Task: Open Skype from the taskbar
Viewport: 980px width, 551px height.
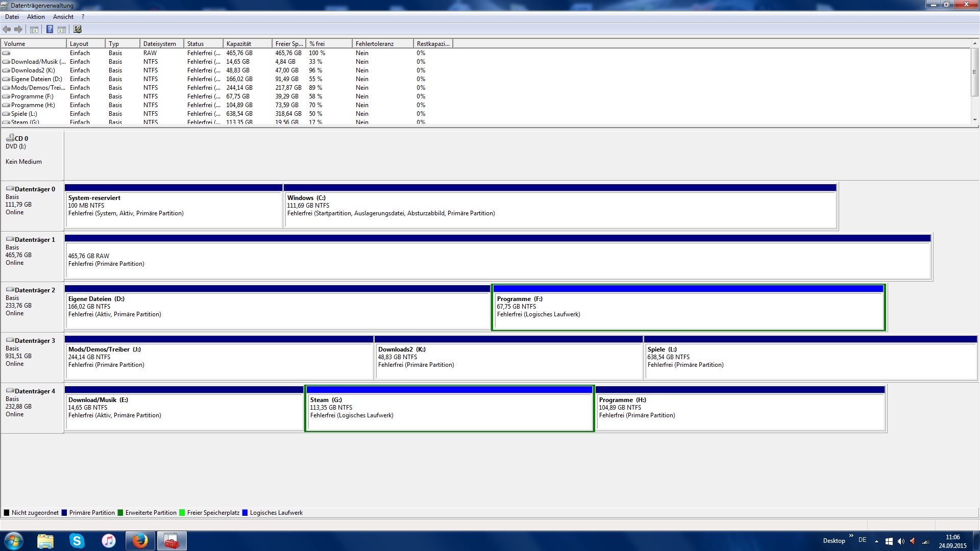Action: 77,541
